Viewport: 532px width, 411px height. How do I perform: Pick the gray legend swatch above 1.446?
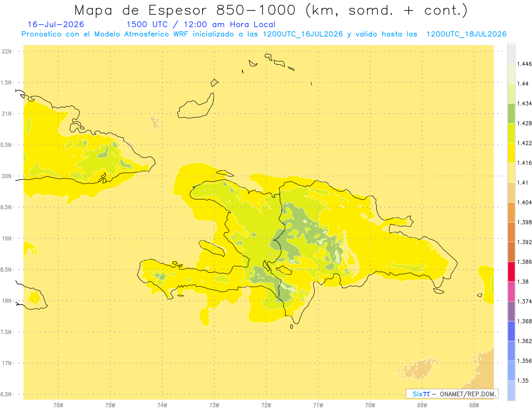point(511,54)
